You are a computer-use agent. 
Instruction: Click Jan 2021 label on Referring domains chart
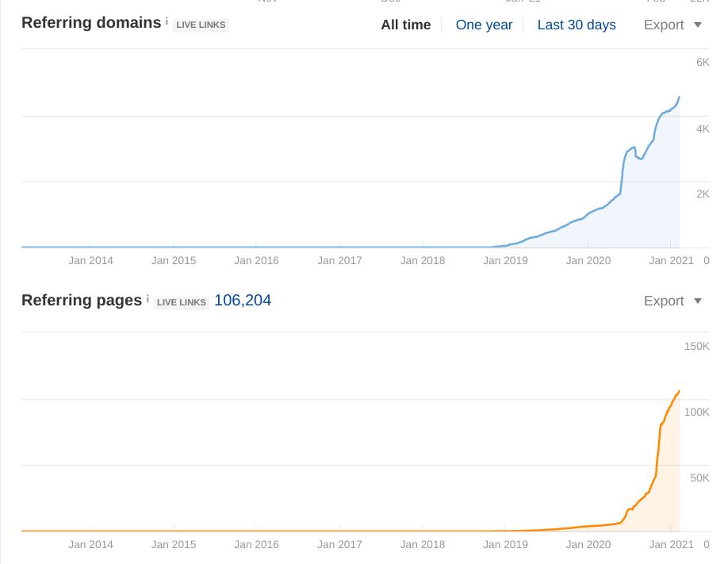point(671,261)
